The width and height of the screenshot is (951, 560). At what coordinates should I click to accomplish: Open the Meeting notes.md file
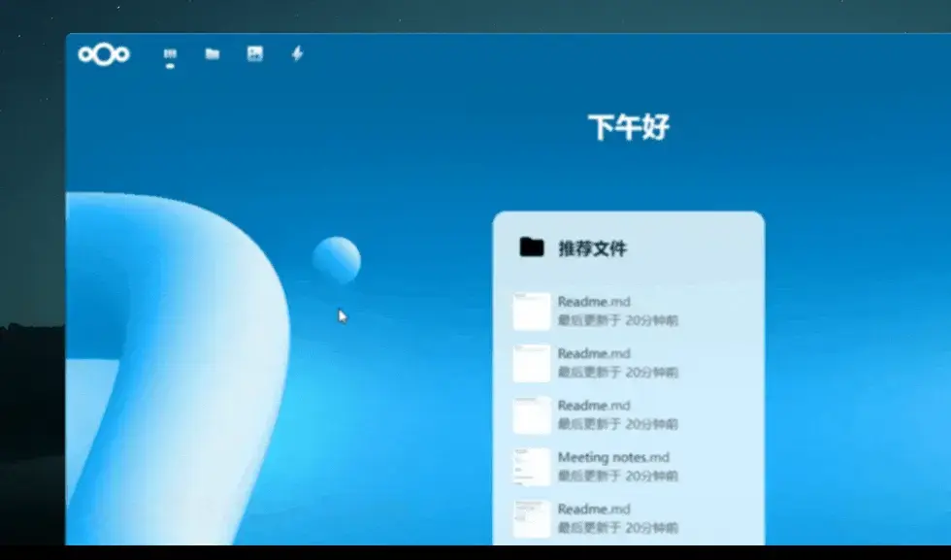point(613,457)
